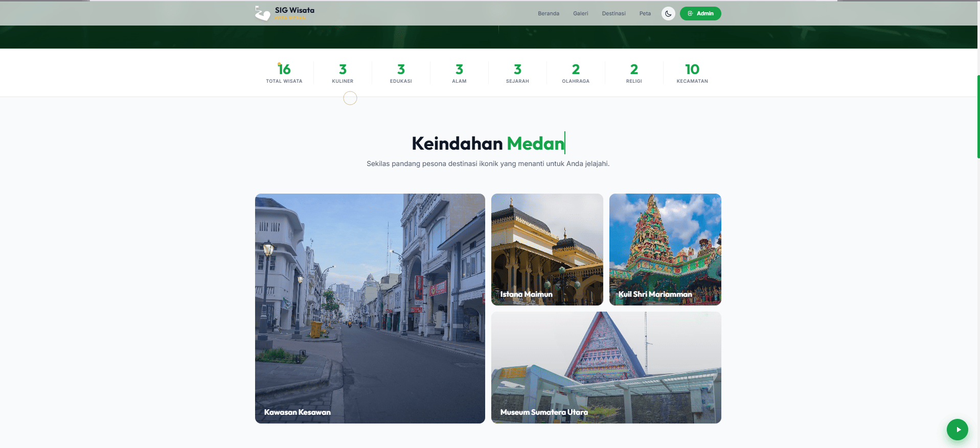Open the Destinasi menu item

tap(613, 14)
